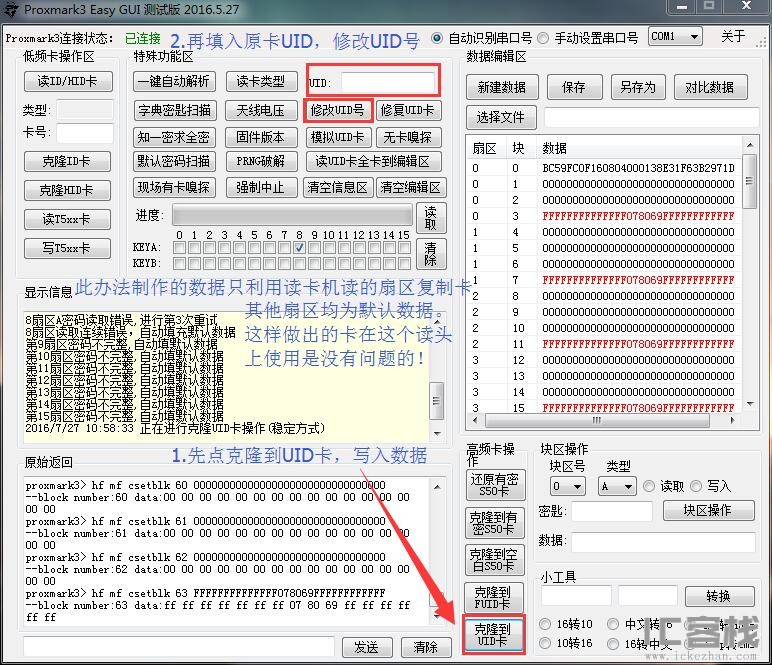Select block 0 data BC59FC0F160804000138E31F63B2971D
This screenshot has height=665, width=772.
click(639, 168)
